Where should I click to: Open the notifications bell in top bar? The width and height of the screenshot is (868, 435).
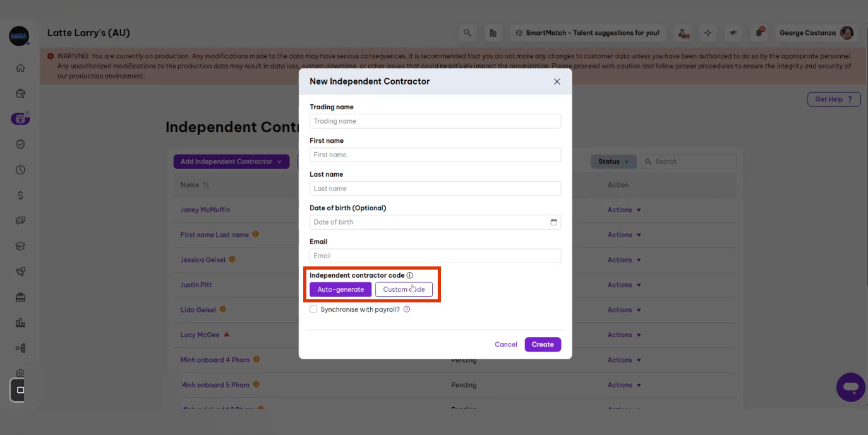pos(760,33)
